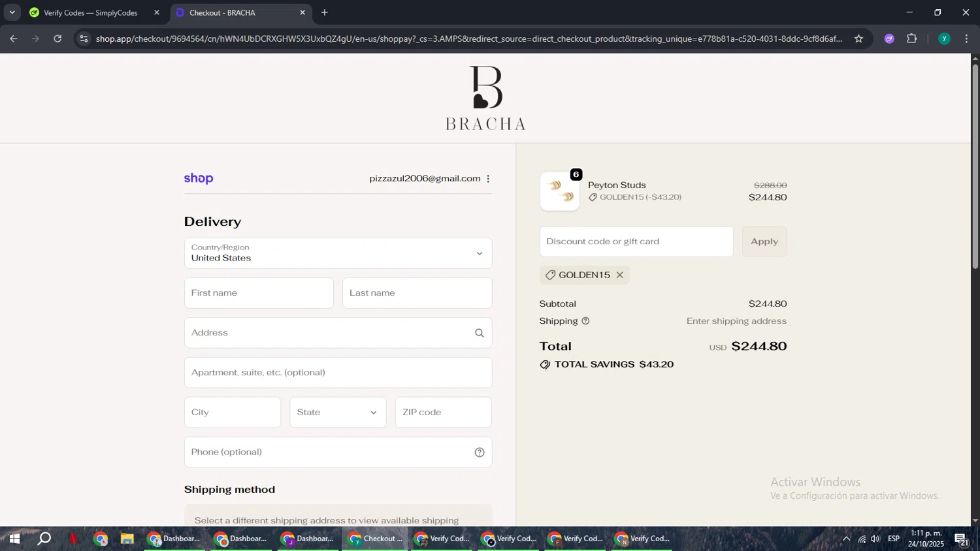The image size is (980, 551).
Task: Open Windows Start menu
Action: coord(14,539)
